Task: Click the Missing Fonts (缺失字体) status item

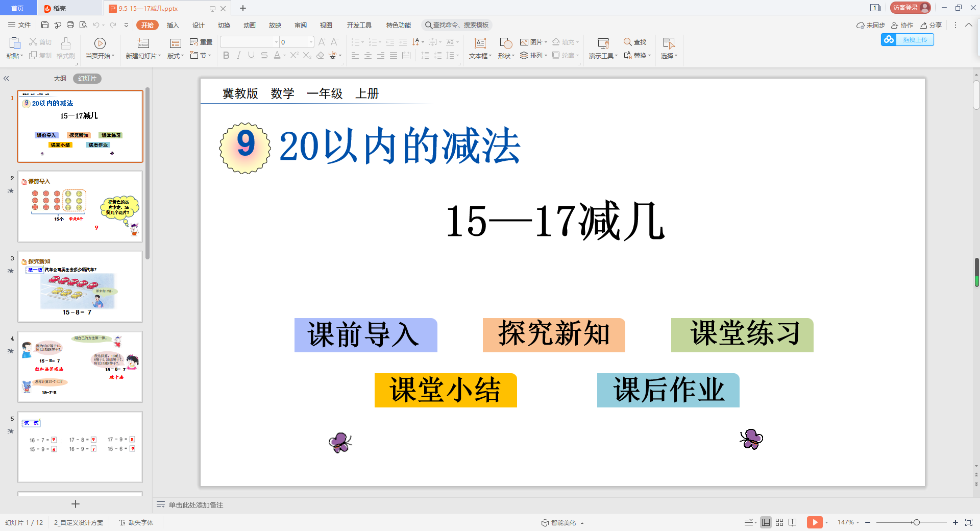Action: pos(136,522)
